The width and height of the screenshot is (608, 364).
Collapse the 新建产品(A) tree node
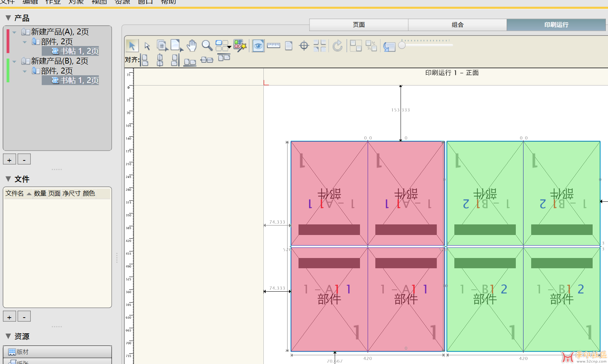click(14, 32)
